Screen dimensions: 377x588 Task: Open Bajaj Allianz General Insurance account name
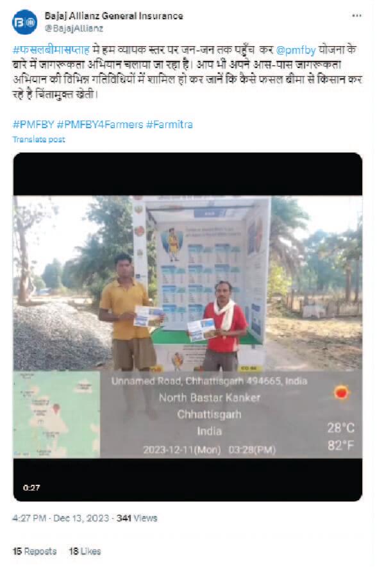coord(113,16)
